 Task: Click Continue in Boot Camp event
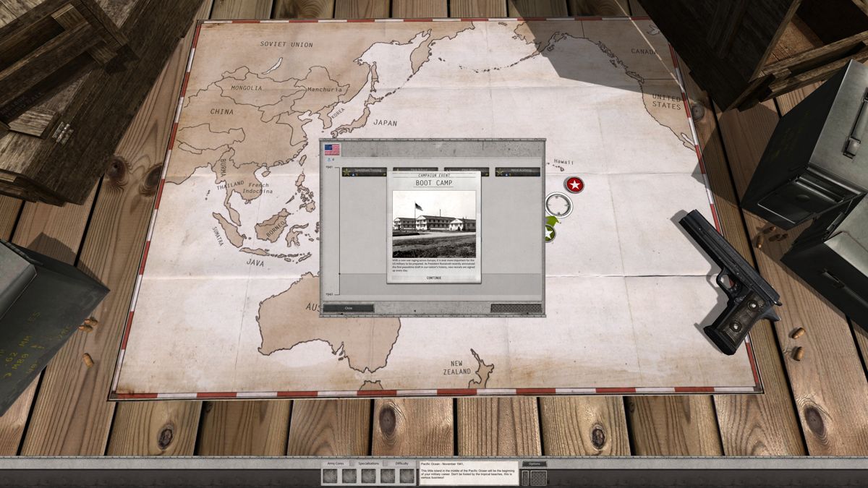pyautogui.click(x=434, y=278)
